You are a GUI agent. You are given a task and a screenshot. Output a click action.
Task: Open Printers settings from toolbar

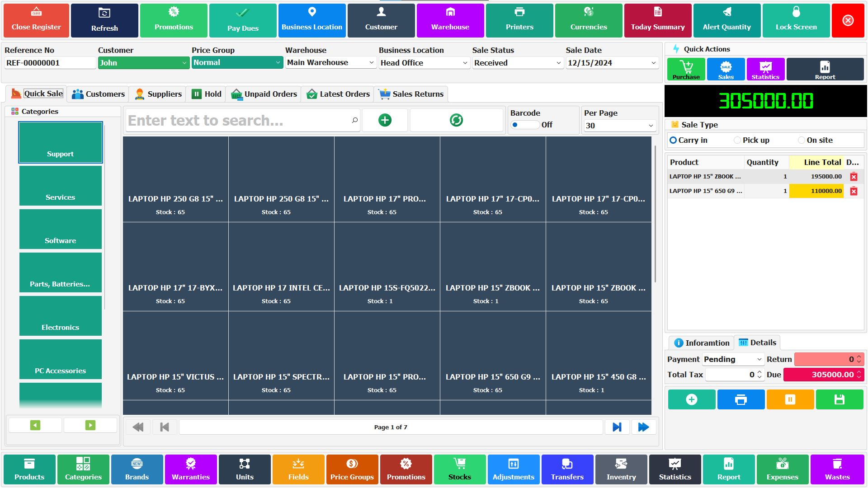(519, 20)
